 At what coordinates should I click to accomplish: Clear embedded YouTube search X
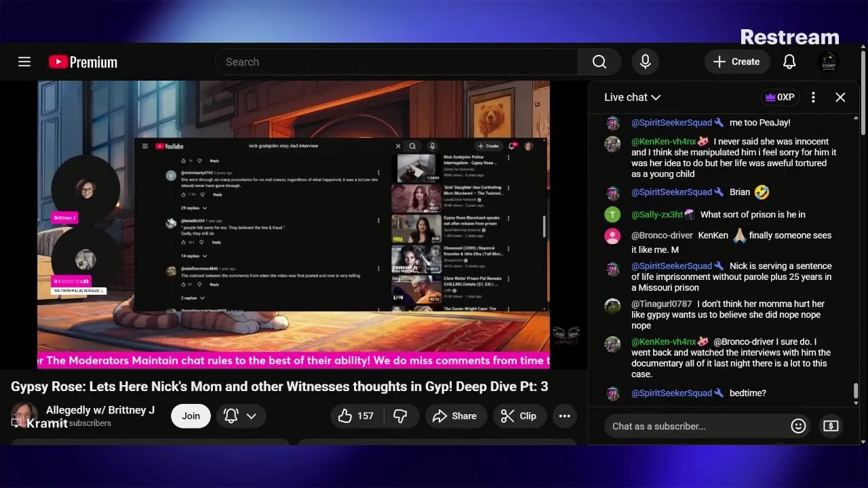398,146
